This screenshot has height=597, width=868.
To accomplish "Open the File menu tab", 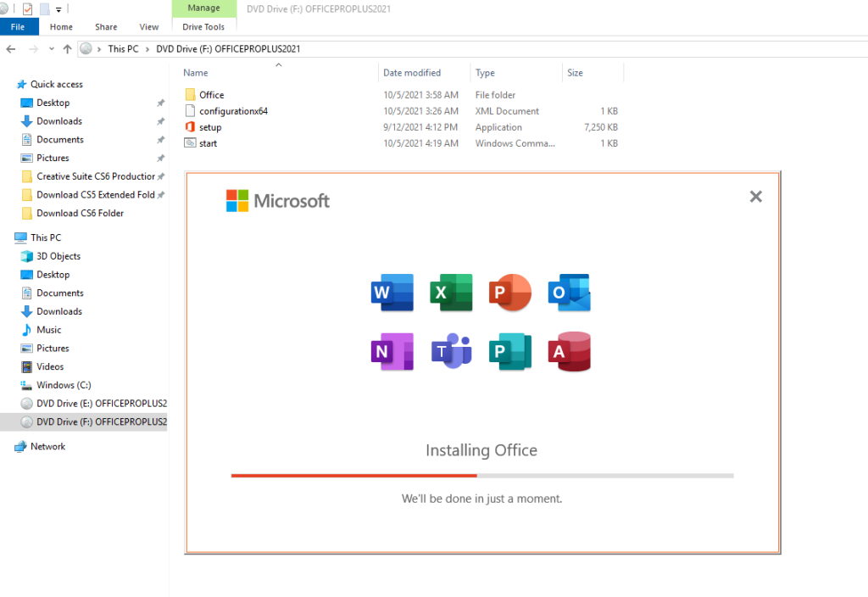I will pyautogui.click(x=19, y=26).
